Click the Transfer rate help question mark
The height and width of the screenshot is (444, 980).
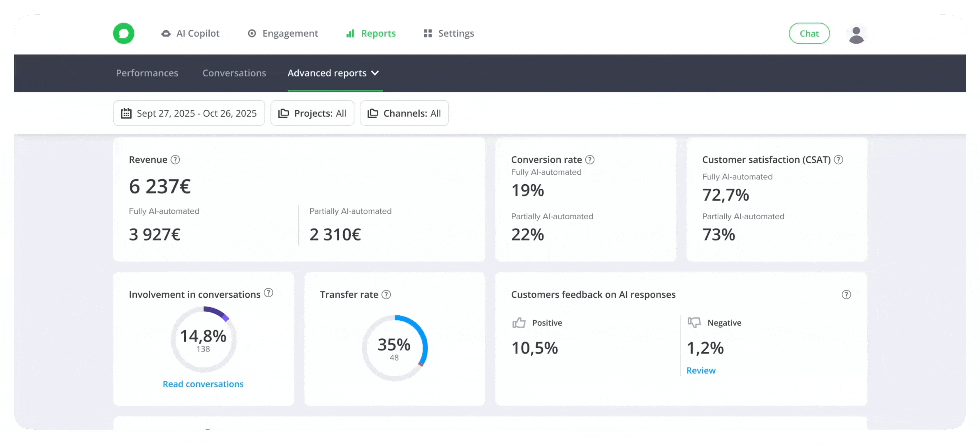pyautogui.click(x=386, y=294)
